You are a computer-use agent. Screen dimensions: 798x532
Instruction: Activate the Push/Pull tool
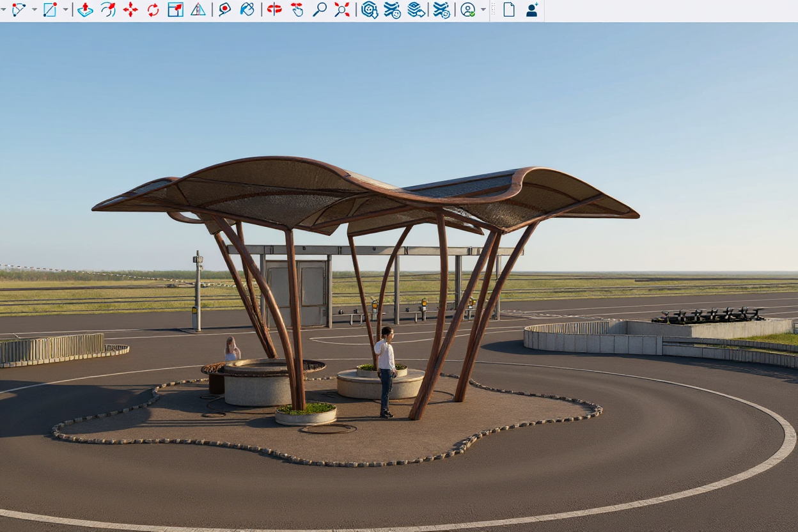pyautogui.click(x=85, y=10)
